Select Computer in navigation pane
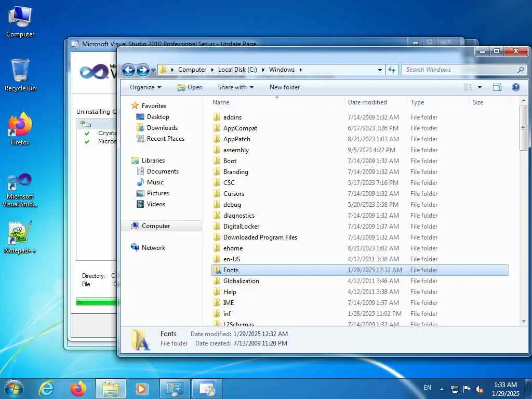 [x=156, y=226]
